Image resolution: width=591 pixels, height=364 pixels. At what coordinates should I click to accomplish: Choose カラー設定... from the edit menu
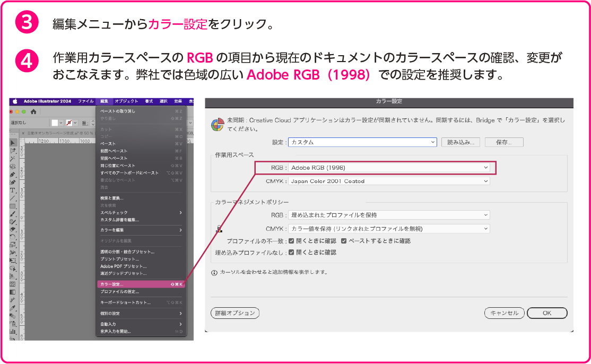point(141,284)
